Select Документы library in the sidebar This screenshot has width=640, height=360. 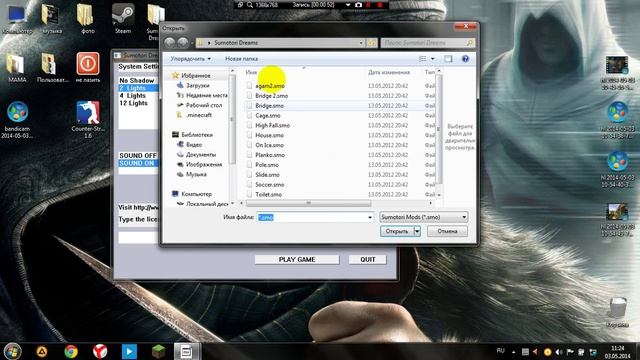(196, 155)
